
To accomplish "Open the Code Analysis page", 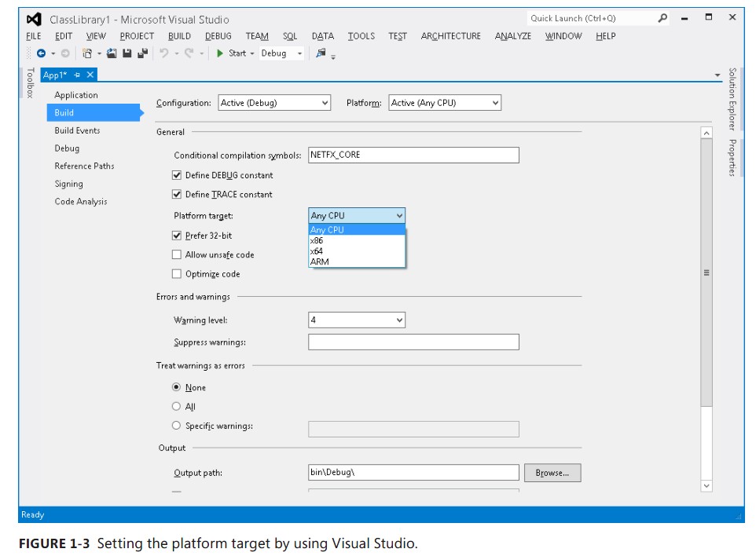I will pos(81,201).
